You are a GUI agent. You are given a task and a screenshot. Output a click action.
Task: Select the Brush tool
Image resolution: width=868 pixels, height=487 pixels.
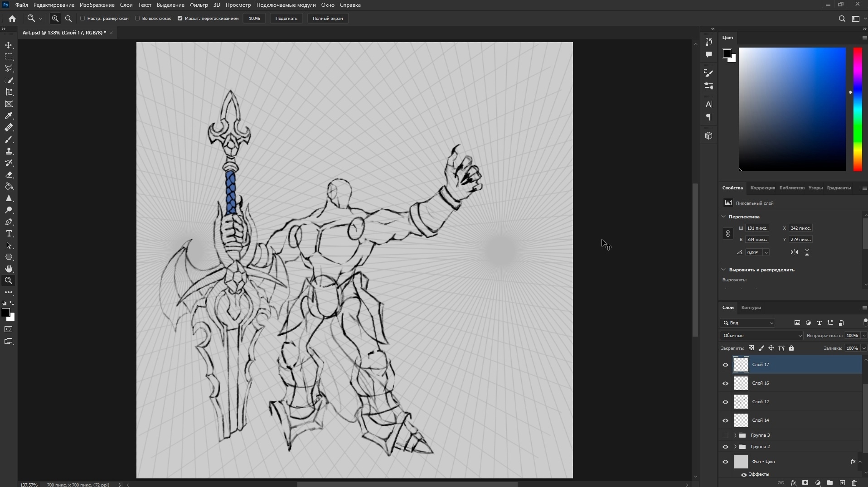[9, 139]
